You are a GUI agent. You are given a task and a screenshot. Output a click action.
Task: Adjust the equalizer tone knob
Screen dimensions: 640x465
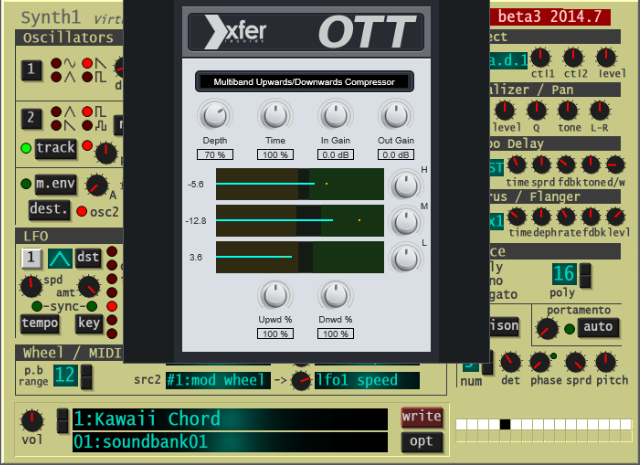(567, 110)
